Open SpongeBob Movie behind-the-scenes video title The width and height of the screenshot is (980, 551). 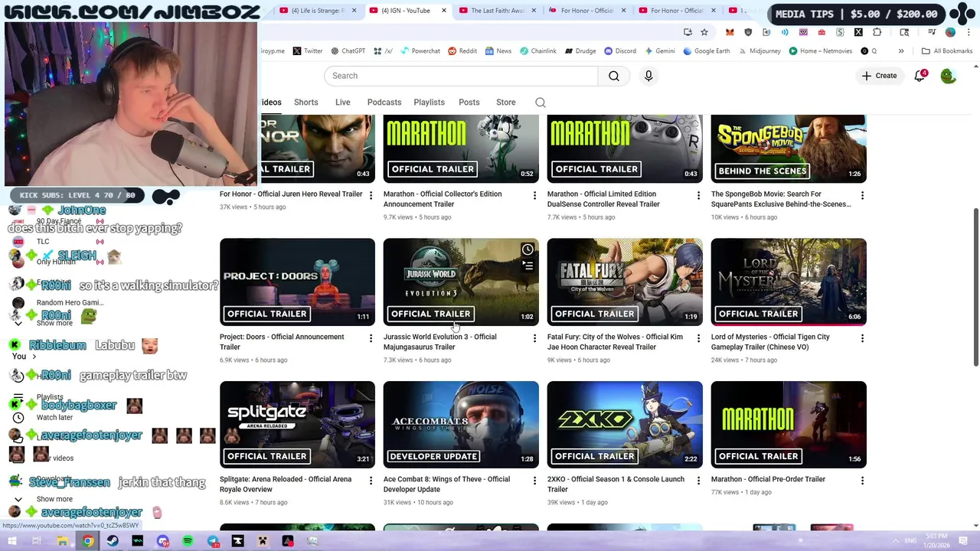781,199
